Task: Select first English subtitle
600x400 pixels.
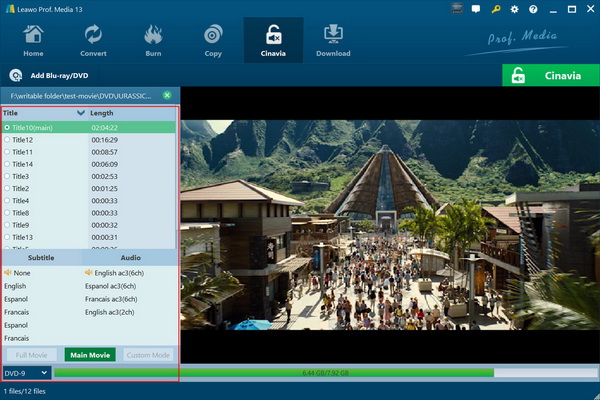Action: tap(15, 286)
